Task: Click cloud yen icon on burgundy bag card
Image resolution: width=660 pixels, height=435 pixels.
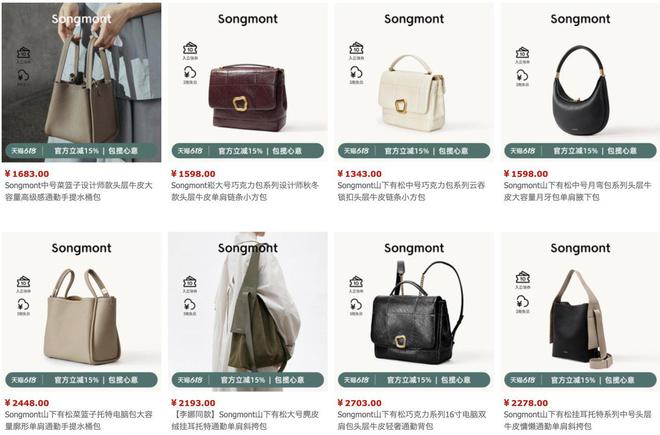Action: [190, 72]
